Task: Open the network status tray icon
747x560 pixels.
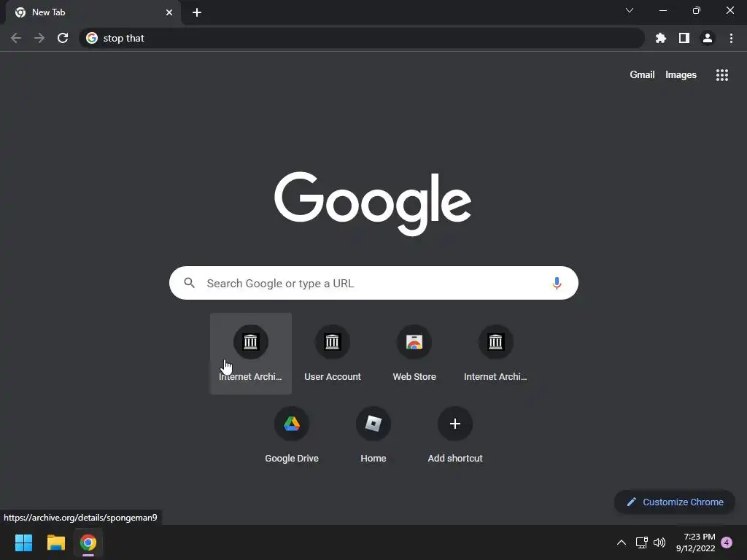Action: coord(642,542)
